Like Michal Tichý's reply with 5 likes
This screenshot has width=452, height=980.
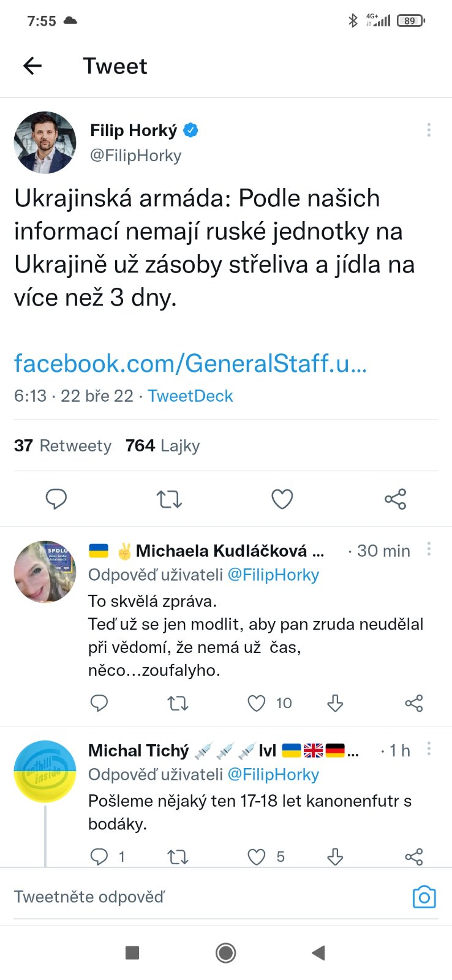(x=257, y=856)
